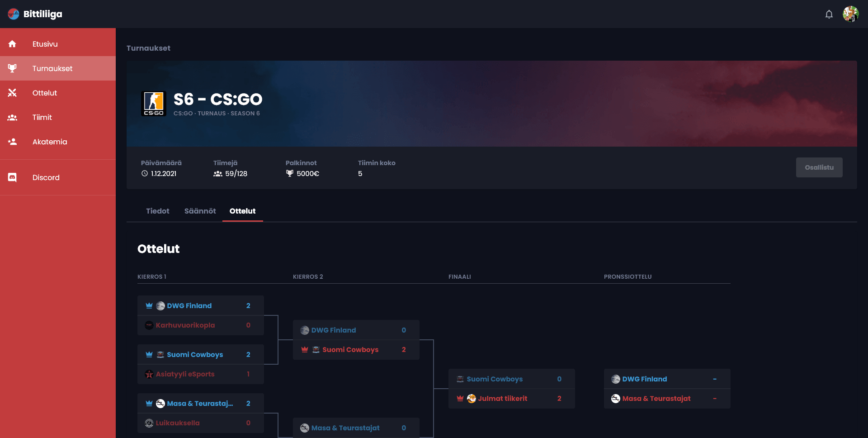This screenshot has height=438, width=868.
Task: Click the Ottelut section heading
Action: pyautogui.click(x=159, y=249)
